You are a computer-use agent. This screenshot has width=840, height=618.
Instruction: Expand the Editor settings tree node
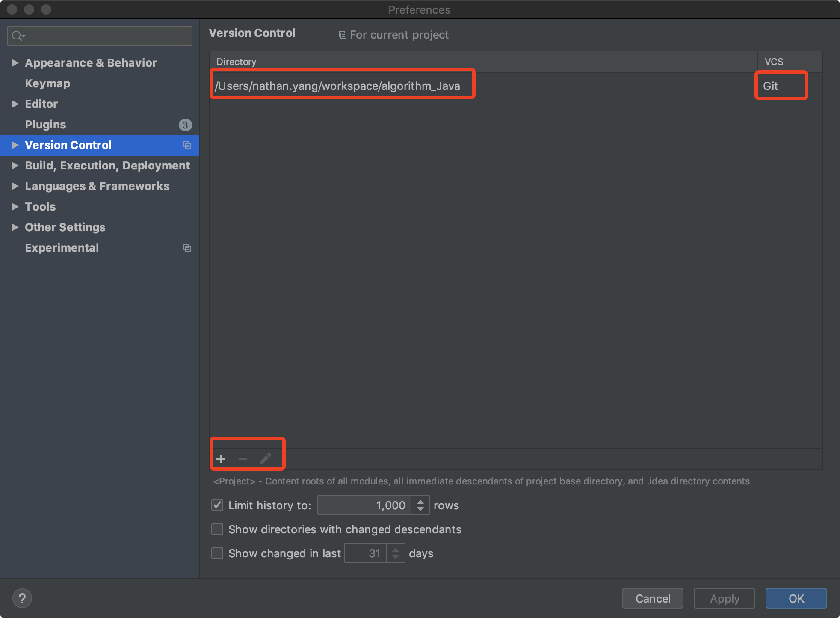[x=15, y=104]
